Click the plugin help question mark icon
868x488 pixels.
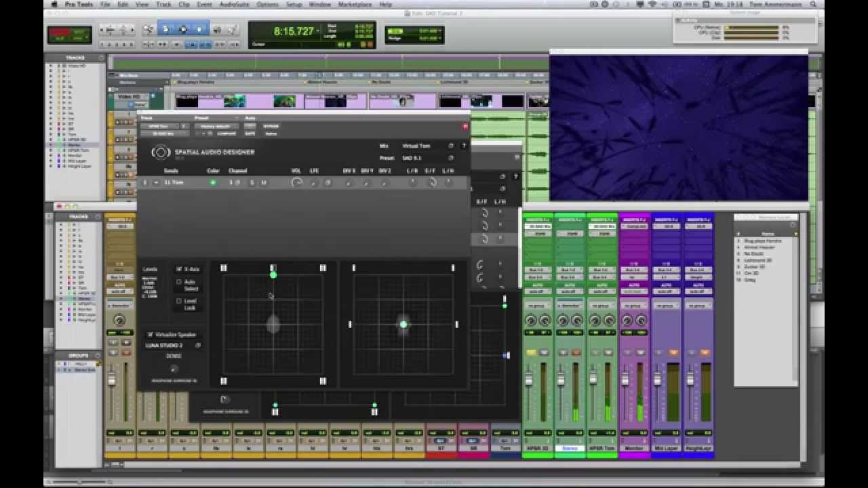point(465,146)
